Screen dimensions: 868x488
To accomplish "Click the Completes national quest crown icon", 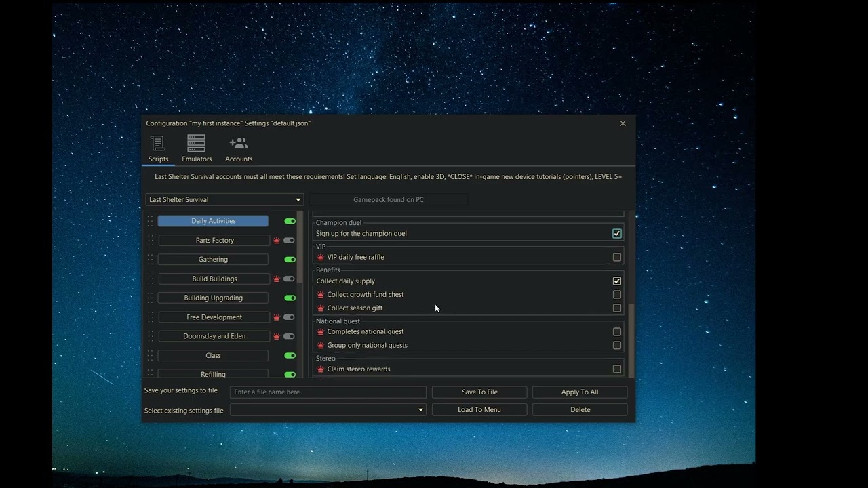I will tap(321, 331).
